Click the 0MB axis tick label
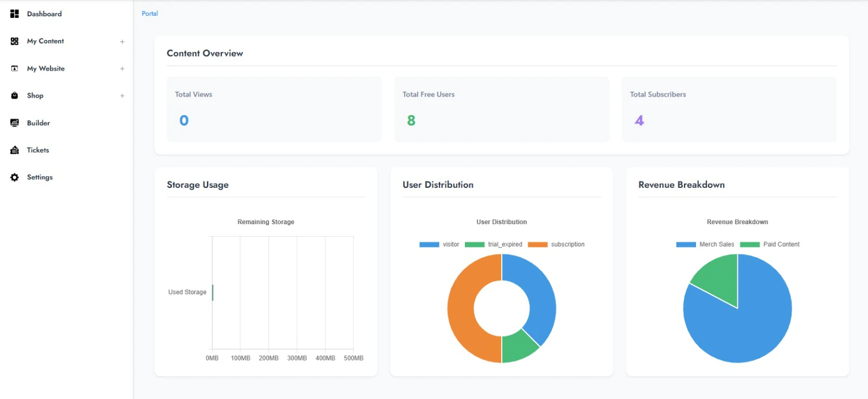The width and height of the screenshot is (868, 399). pos(212,358)
